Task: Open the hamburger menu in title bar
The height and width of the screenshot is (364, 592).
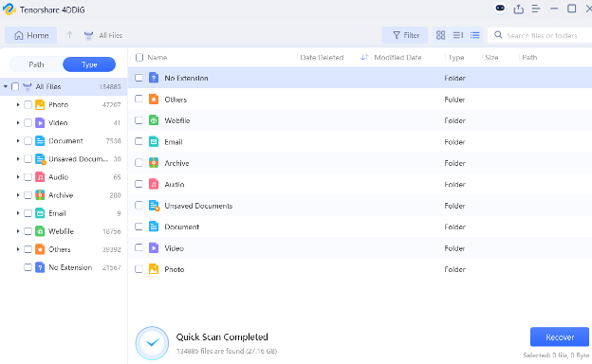Action: (536, 9)
